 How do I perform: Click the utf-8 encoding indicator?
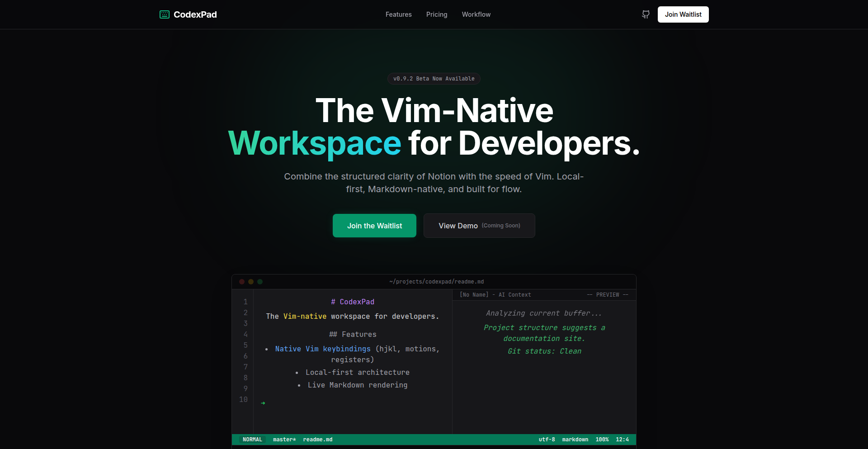coord(547,439)
